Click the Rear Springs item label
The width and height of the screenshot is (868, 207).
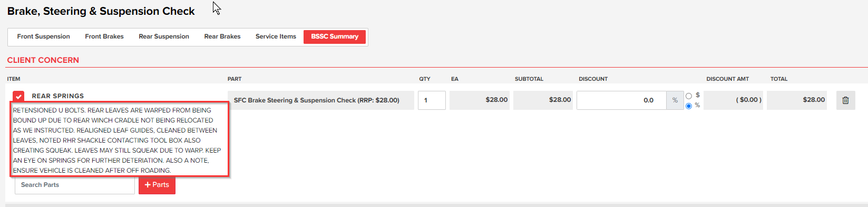pos(58,96)
